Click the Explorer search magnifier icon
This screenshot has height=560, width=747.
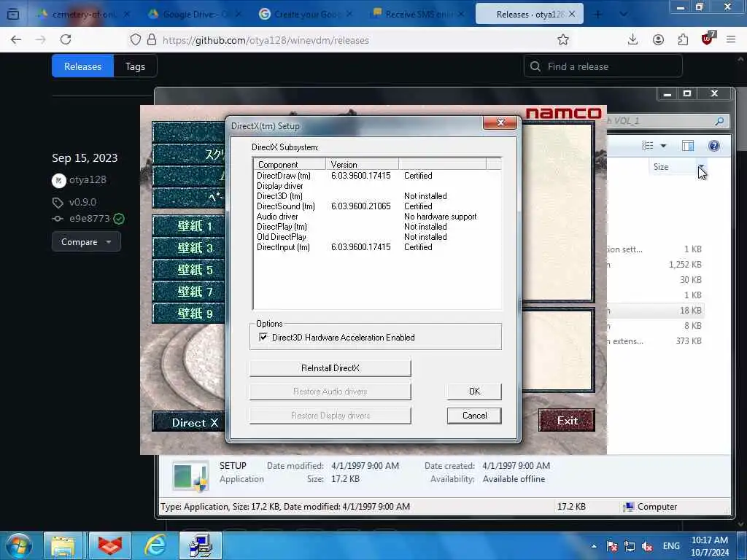719,121
